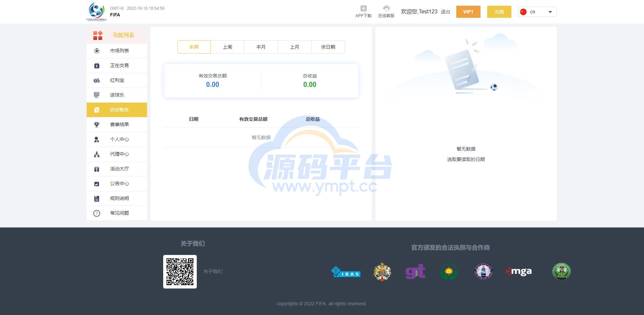644x315 pixels.
Task: Click the FIFA Football logo
Action: [x=97, y=12]
